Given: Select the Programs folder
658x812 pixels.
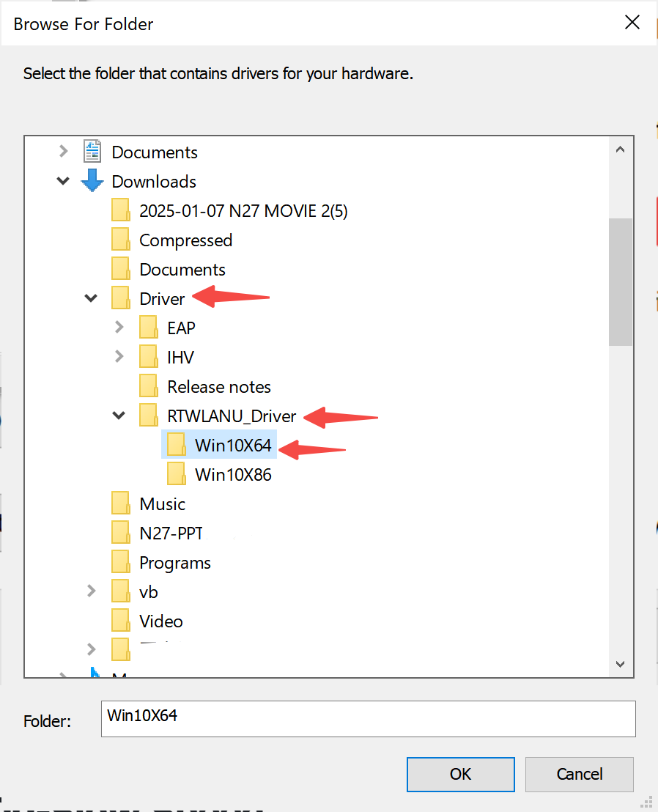Looking at the screenshot, I should click(175, 562).
